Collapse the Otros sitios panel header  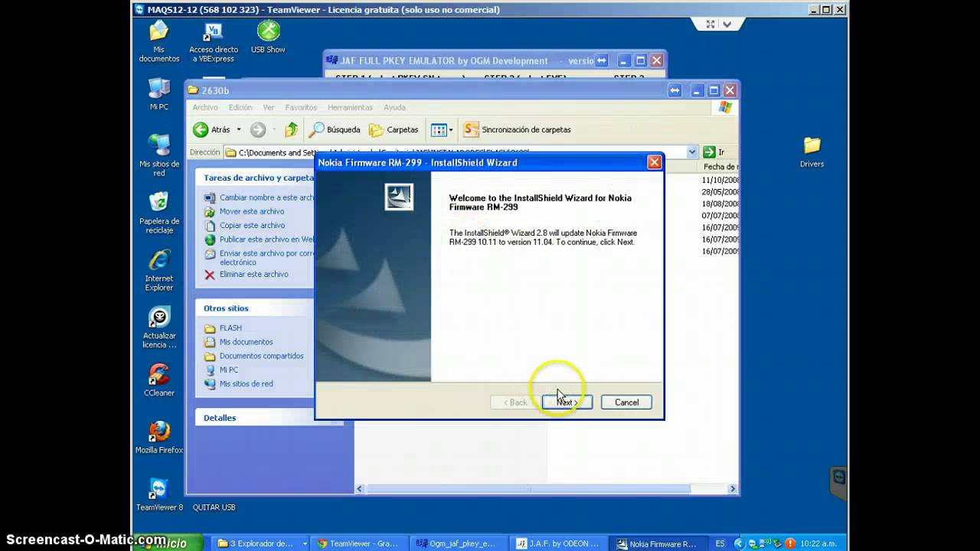click(255, 308)
